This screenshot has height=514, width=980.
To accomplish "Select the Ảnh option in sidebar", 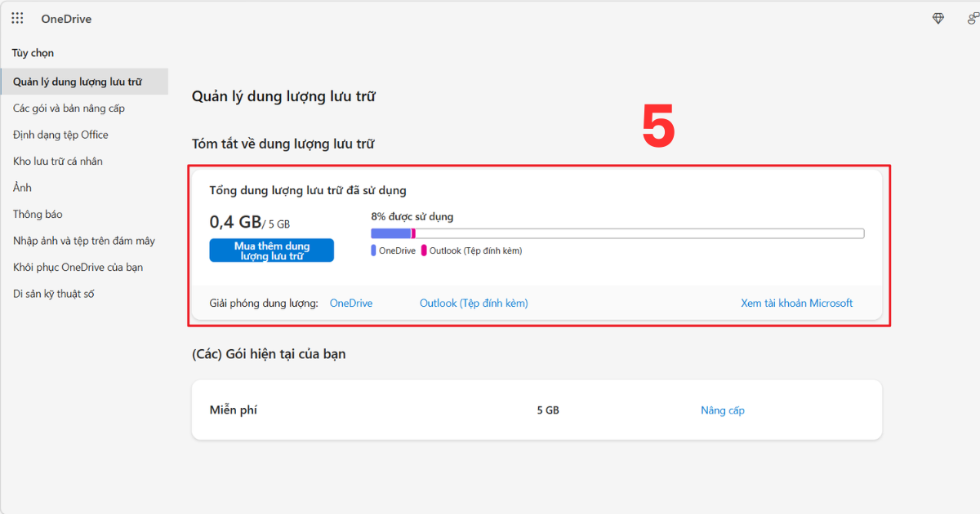I will click(22, 188).
